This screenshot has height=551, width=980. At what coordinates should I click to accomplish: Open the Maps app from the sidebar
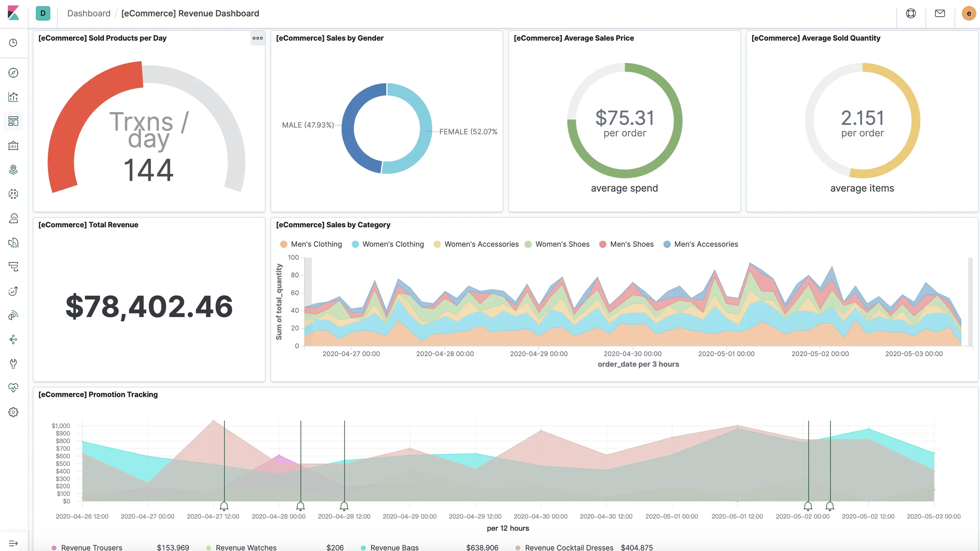click(x=13, y=170)
